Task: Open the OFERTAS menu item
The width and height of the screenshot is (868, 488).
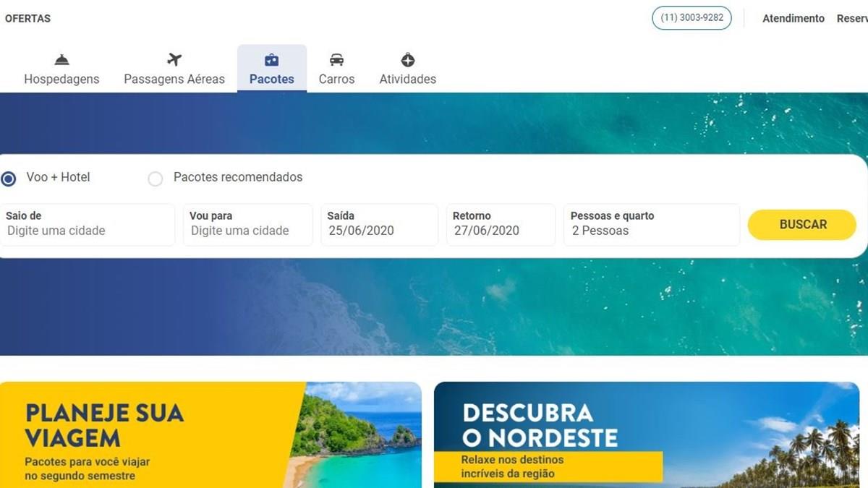Action: 27,19
